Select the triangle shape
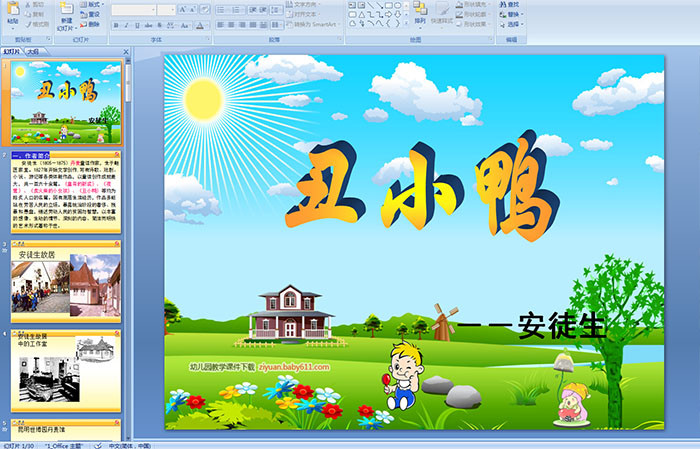700x449 pixels. pyautogui.click(x=362, y=14)
